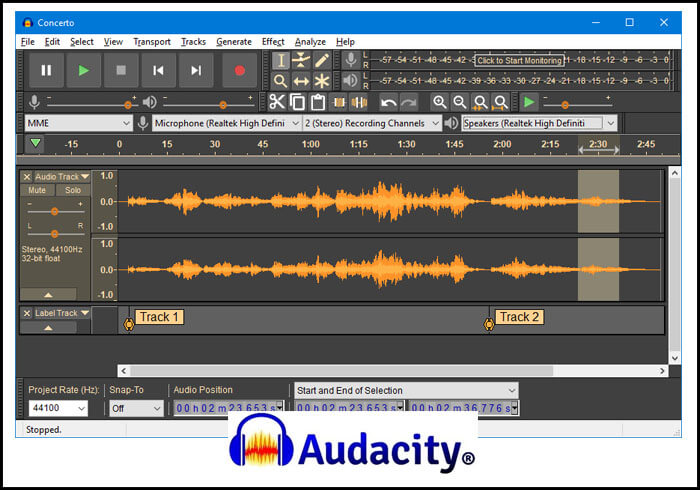Click the Audio Track pan slider
The width and height of the screenshot is (700, 490).
tap(55, 233)
